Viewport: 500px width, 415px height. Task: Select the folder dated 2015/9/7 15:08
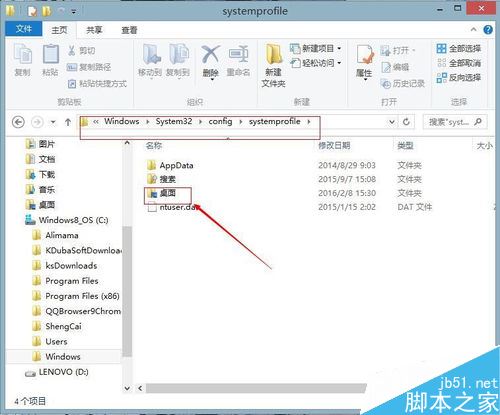161,179
